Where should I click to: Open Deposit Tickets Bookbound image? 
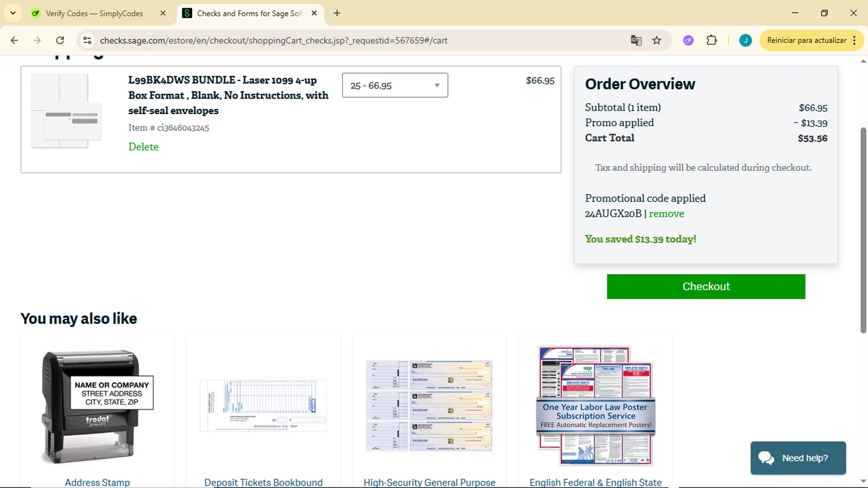[x=263, y=406]
